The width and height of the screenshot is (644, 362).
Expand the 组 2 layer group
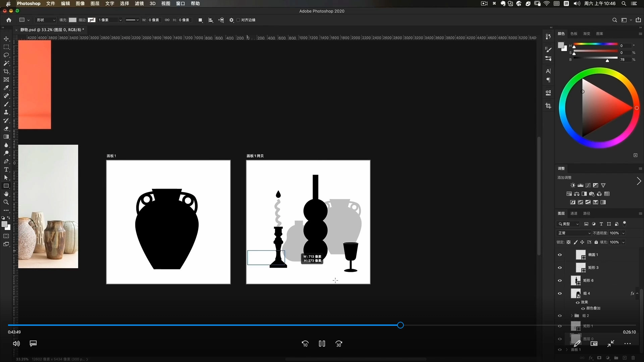coord(572,316)
